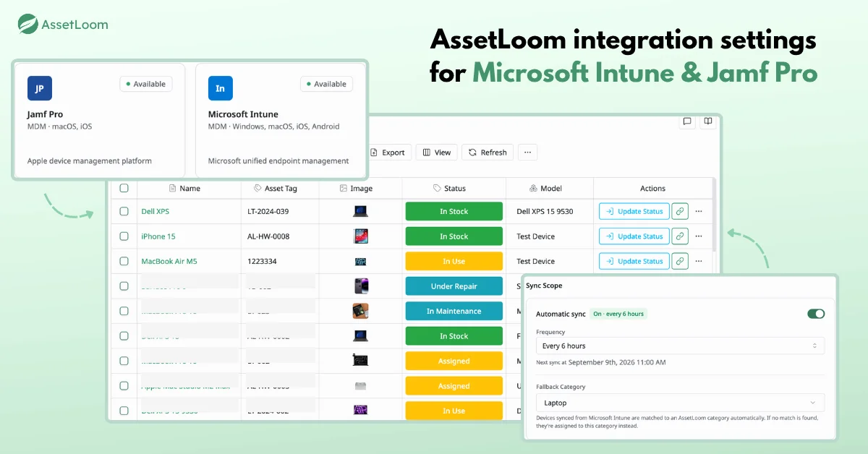
Task: Open the MacBook Air M5 asset link
Action: (169, 261)
